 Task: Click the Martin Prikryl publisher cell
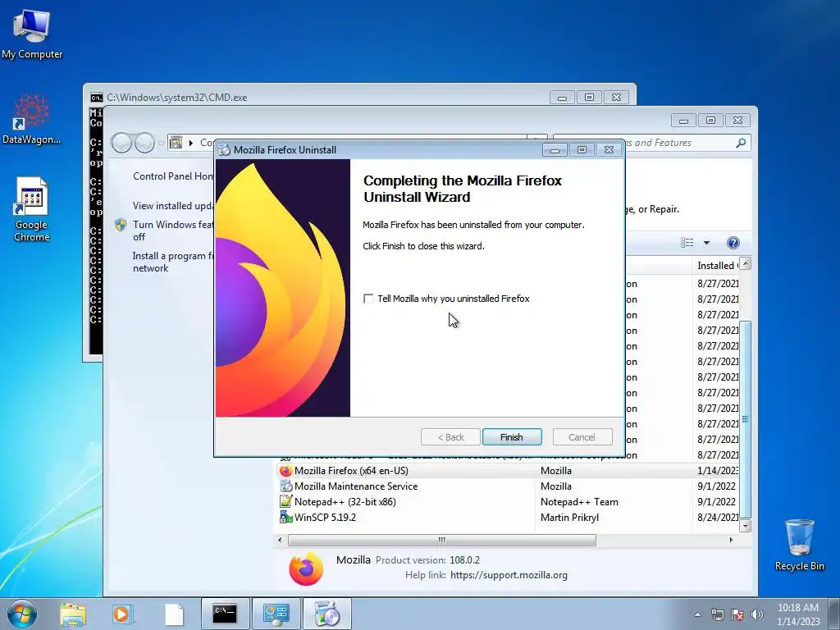(x=569, y=517)
